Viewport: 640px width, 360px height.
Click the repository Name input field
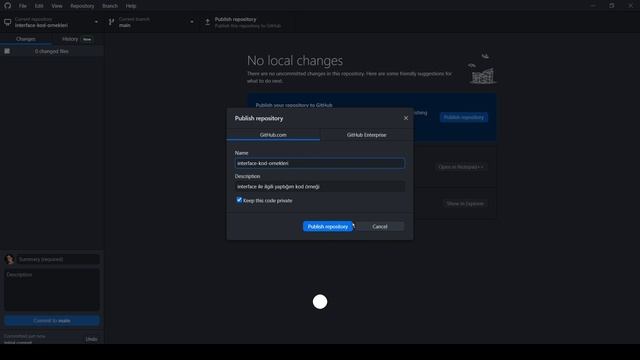(320, 163)
